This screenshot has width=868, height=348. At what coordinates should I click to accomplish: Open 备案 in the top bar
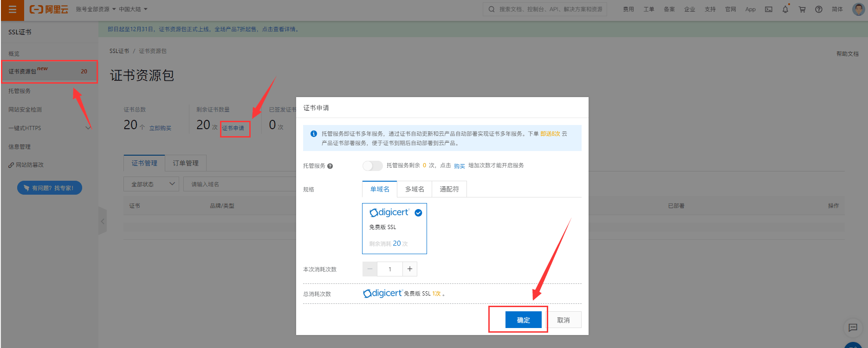(x=669, y=9)
